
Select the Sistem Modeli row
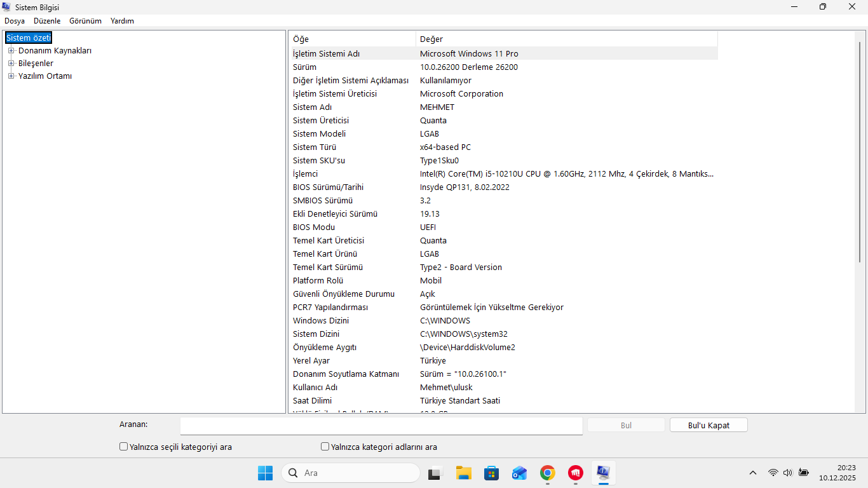coord(503,134)
